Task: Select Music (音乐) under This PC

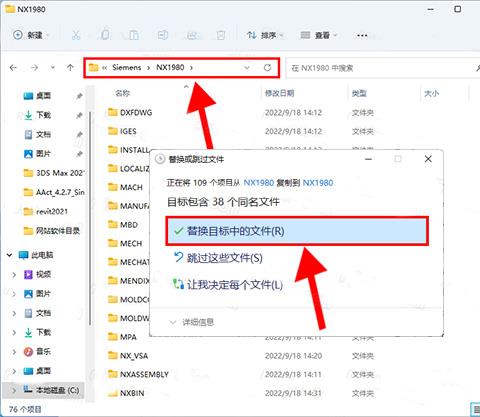Action: click(37, 352)
